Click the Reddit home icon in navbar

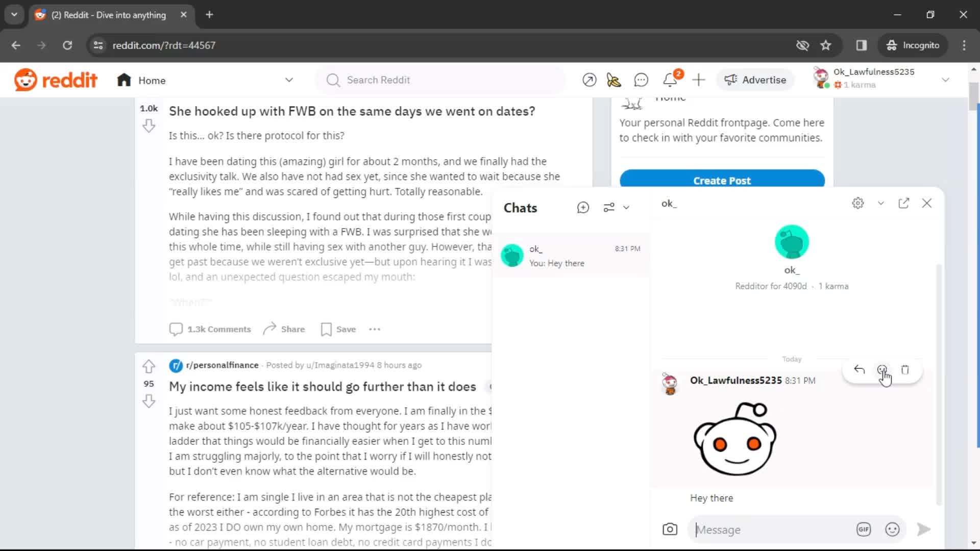tap(124, 80)
